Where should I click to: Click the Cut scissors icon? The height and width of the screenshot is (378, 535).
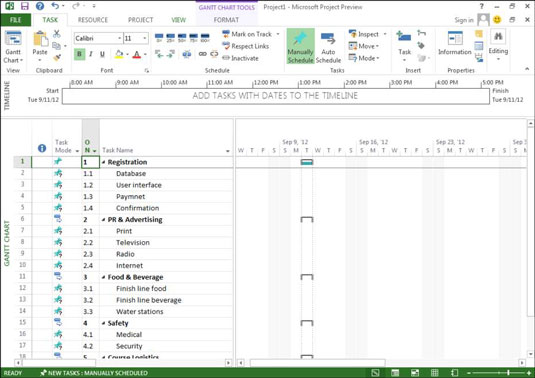pos(57,33)
